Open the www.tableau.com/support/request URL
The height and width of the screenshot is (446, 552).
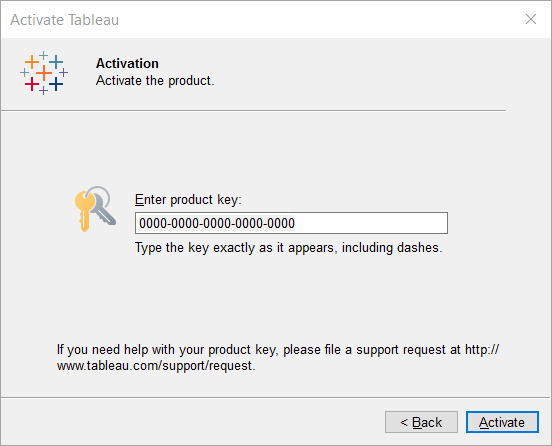click(156, 366)
